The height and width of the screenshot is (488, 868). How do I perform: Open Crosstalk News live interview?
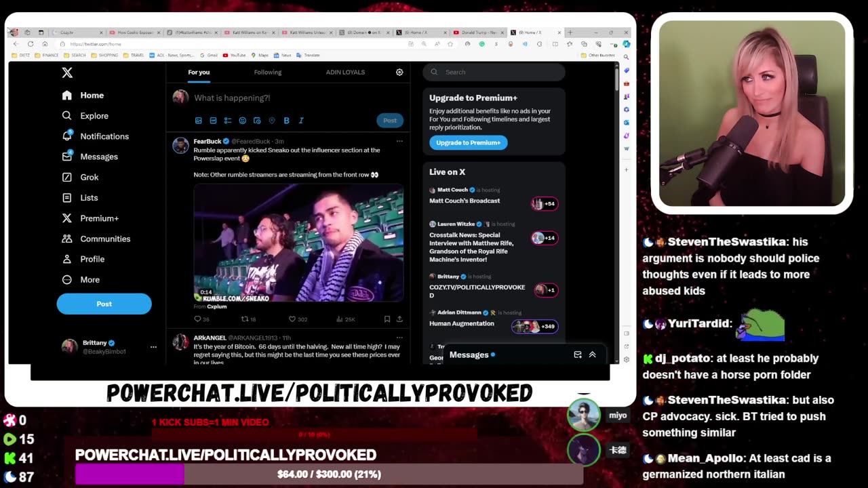click(x=471, y=247)
